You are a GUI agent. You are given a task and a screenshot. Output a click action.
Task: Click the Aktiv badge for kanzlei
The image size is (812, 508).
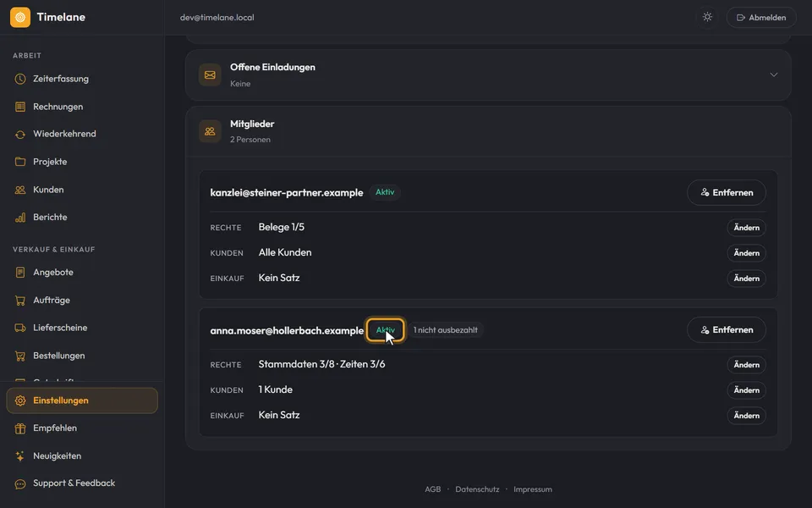click(x=385, y=192)
